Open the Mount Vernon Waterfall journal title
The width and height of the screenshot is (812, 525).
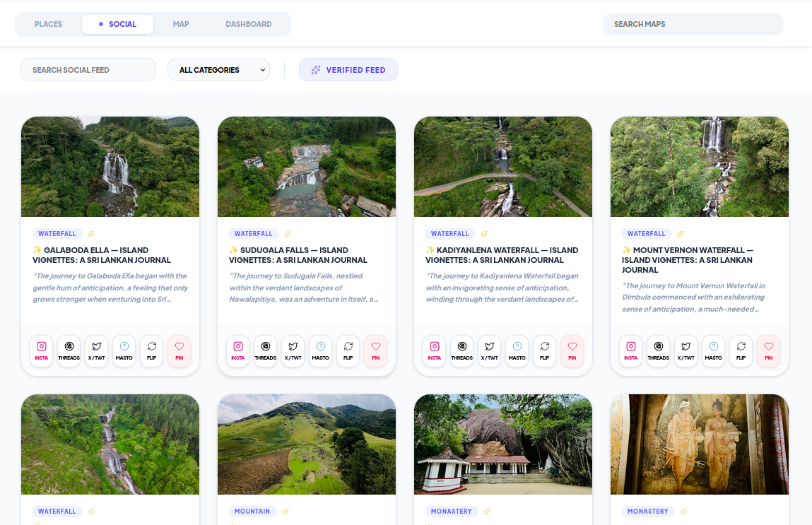click(x=688, y=260)
